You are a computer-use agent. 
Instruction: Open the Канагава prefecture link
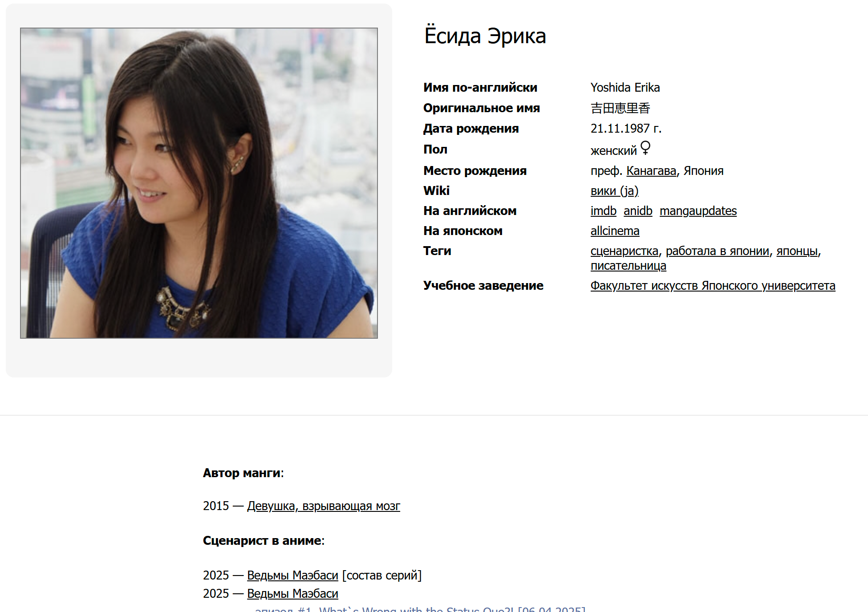(651, 171)
